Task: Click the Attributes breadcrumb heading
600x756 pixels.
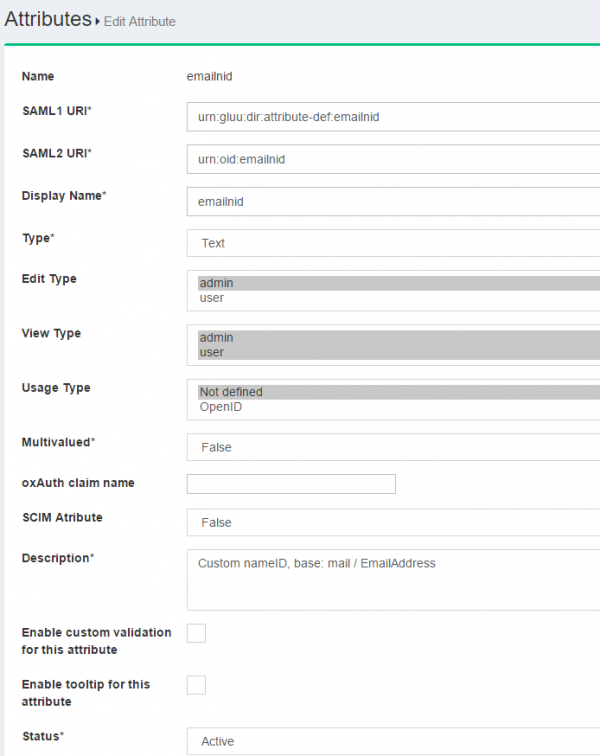Action: tap(48, 19)
